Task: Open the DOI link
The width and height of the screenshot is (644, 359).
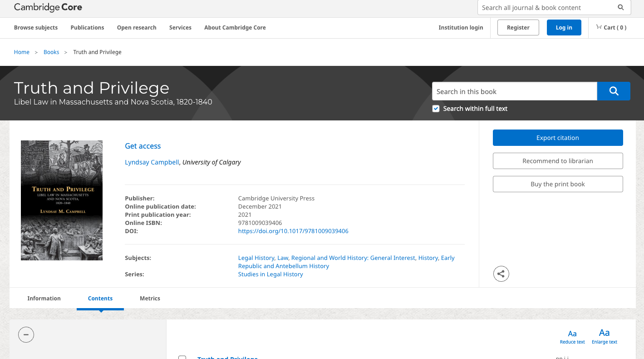Action: coord(293,231)
